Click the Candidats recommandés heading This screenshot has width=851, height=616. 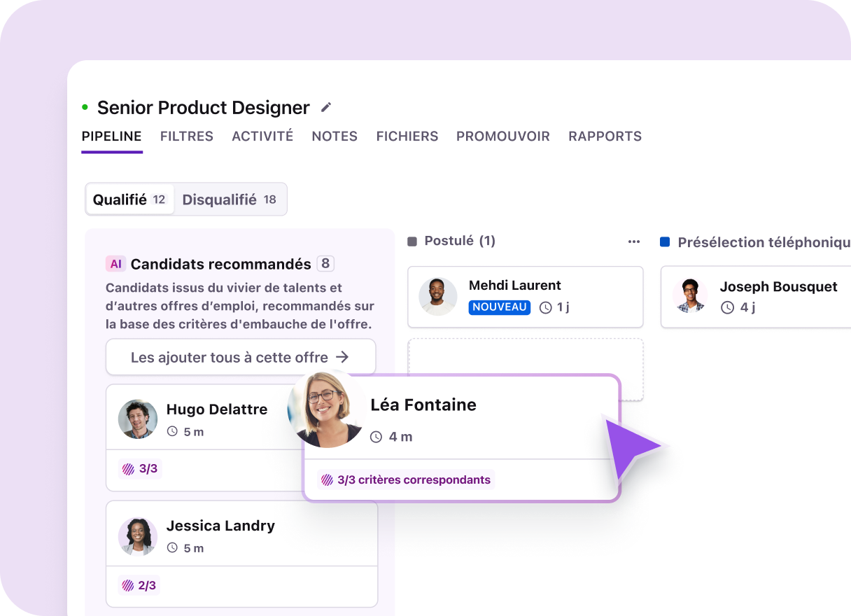(x=221, y=265)
